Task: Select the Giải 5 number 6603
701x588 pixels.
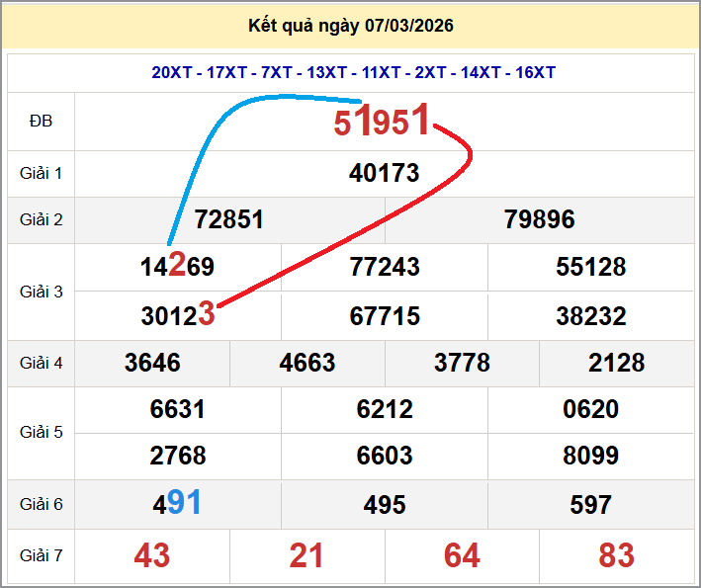Action: click(x=384, y=456)
